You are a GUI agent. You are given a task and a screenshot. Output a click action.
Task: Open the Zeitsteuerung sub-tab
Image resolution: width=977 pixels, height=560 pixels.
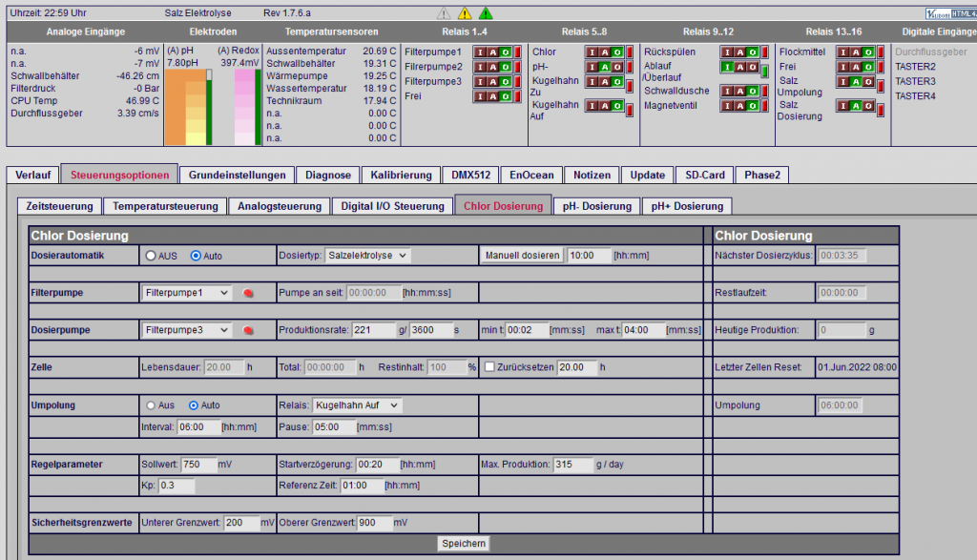pos(60,206)
